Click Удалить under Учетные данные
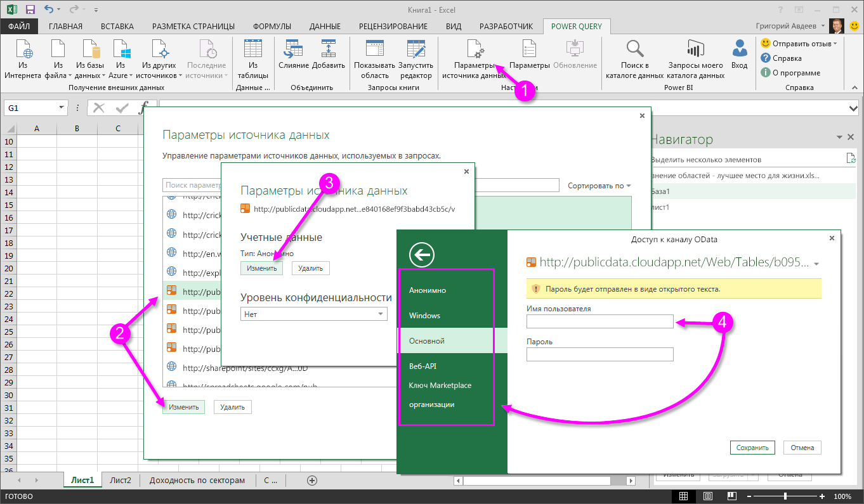This screenshot has height=504, width=864. pos(311,268)
